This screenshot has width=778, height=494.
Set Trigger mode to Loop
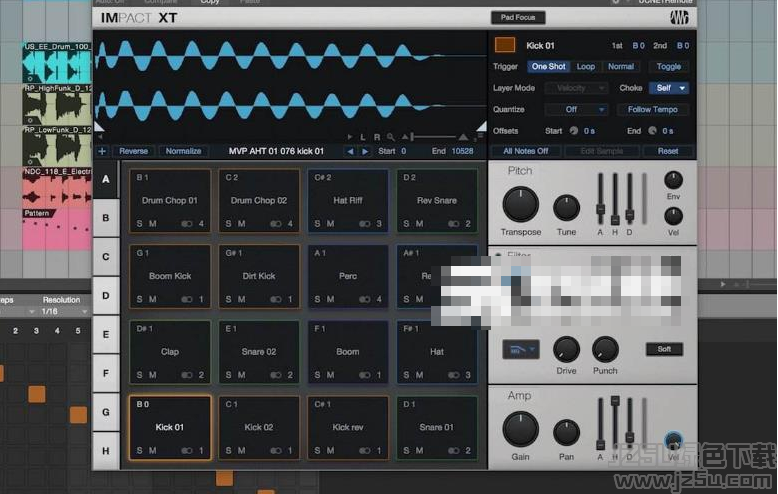click(x=585, y=66)
